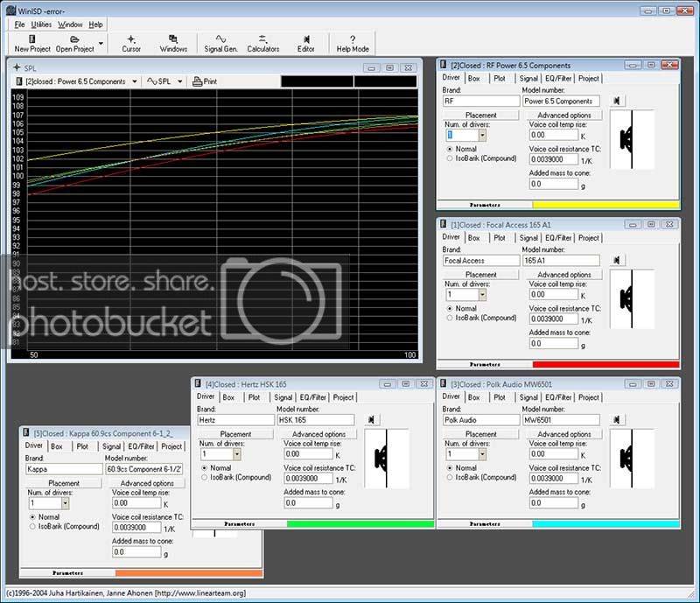This screenshot has height=603, width=700.
Task: Select IsoBarik (Compound) in Kappa window
Action: click(x=32, y=526)
